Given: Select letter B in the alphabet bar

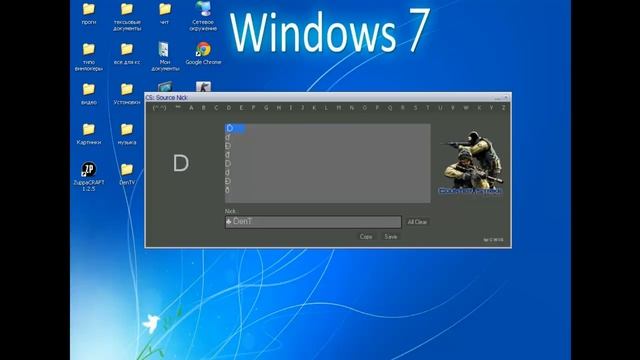Looking at the screenshot, I should [204, 108].
